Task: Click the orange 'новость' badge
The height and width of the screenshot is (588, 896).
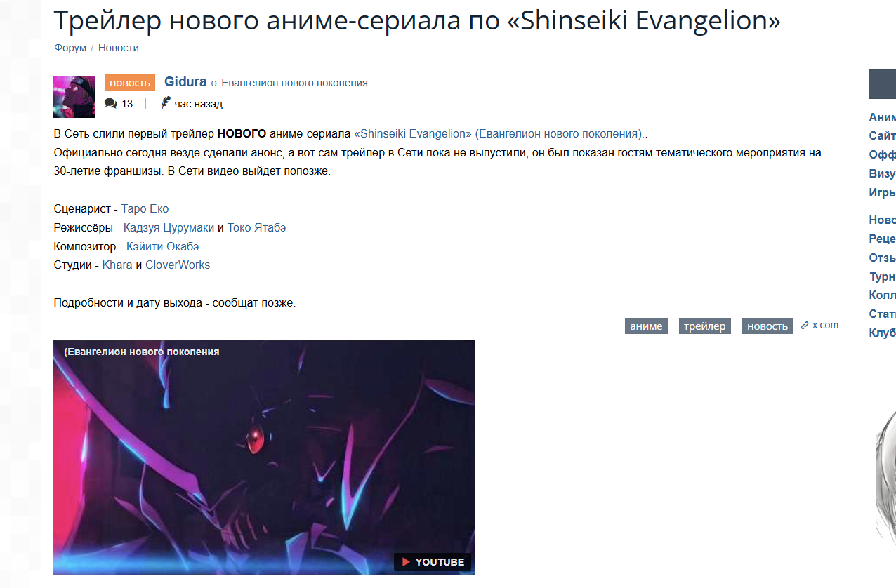Action: (130, 83)
